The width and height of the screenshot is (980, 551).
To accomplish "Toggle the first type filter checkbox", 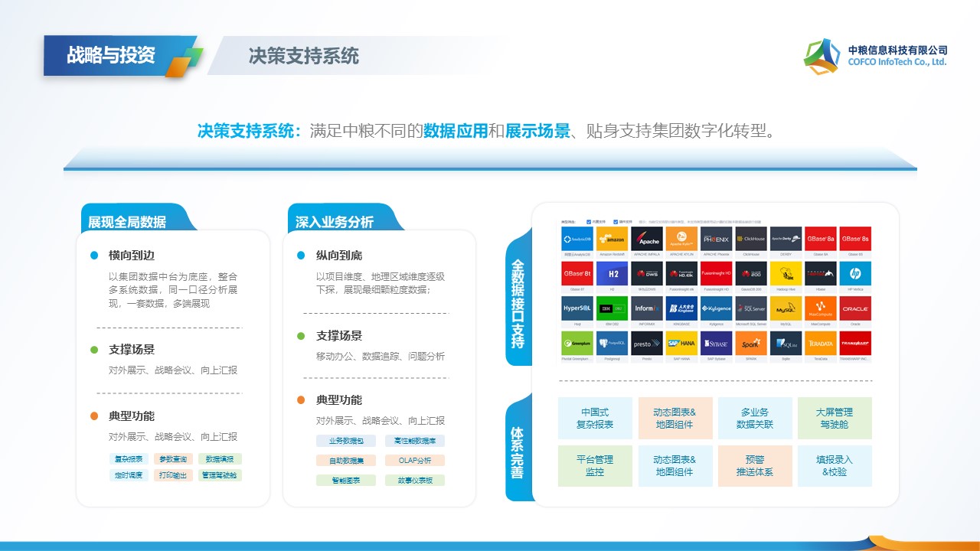I will tap(589, 222).
